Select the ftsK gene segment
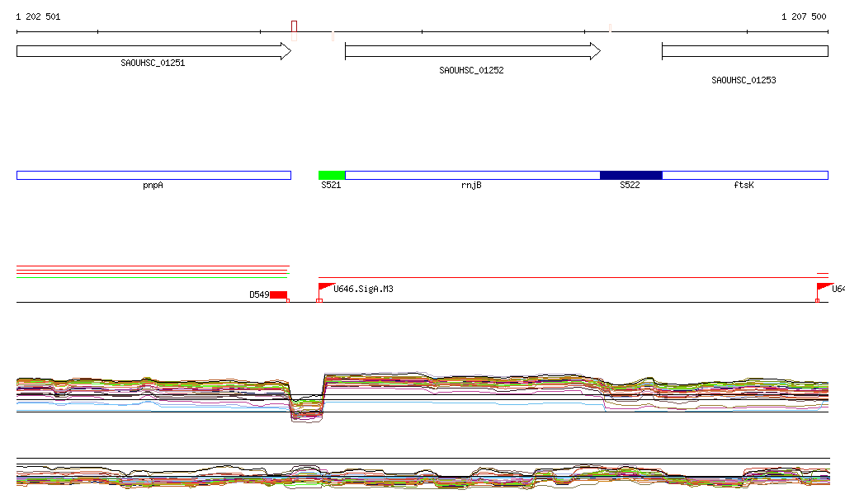The height and width of the screenshot is (504, 845). [x=744, y=175]
